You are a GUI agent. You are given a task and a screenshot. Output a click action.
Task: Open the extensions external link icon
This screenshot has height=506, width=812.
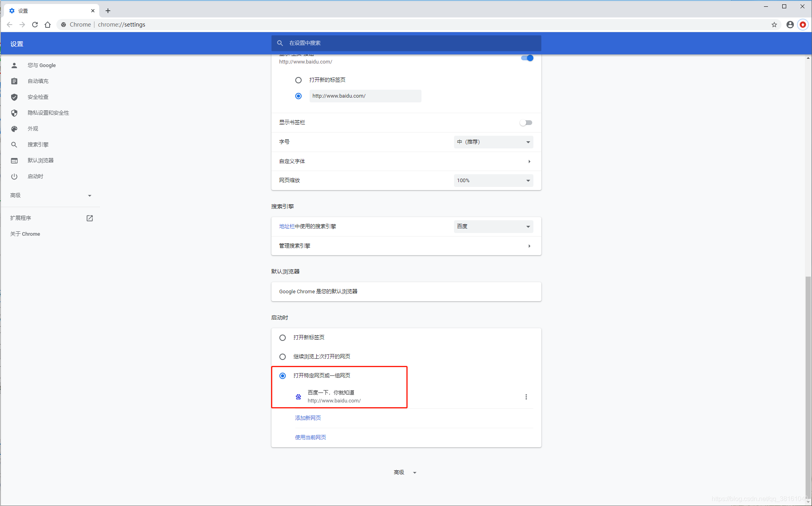(90, 218)
